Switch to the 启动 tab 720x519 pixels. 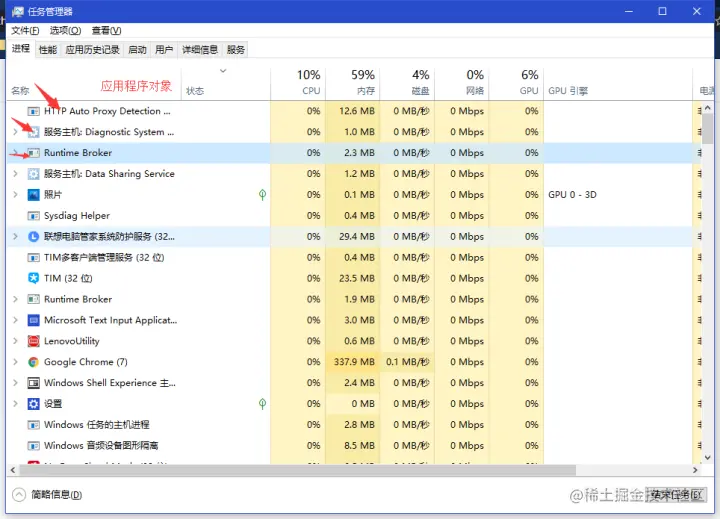coord(137,50)
